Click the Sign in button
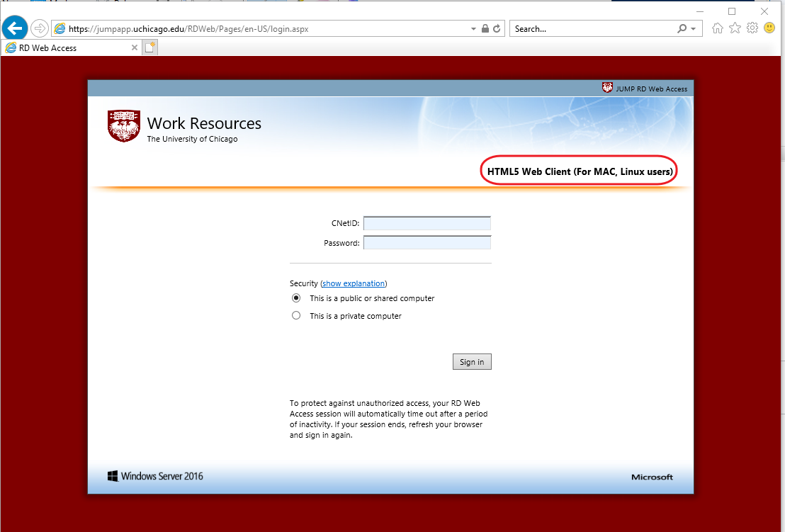The width and height of the screenshot is (785, 532). click(472, 361)
